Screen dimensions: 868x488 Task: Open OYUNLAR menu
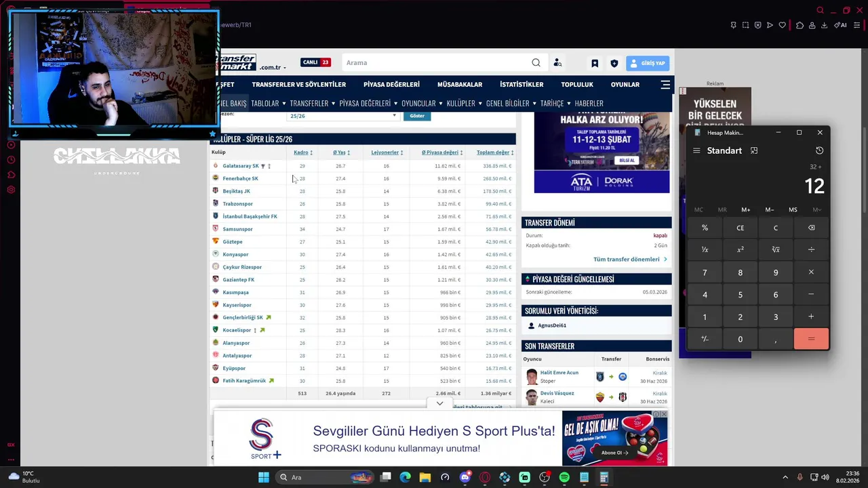pyautogui.click(x=625, y=85)
